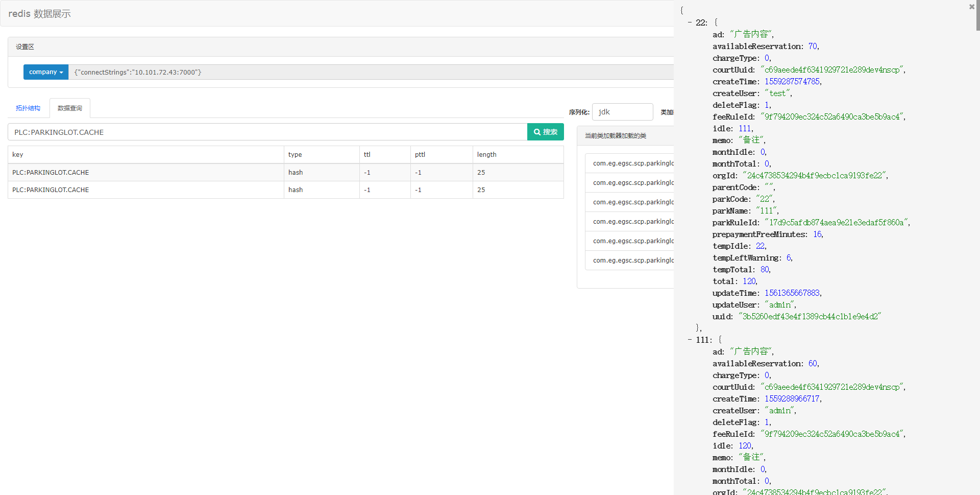Close the JSON detail panel
The height and width of the screenshot is (495, 980).
click(x=972, y=7)
